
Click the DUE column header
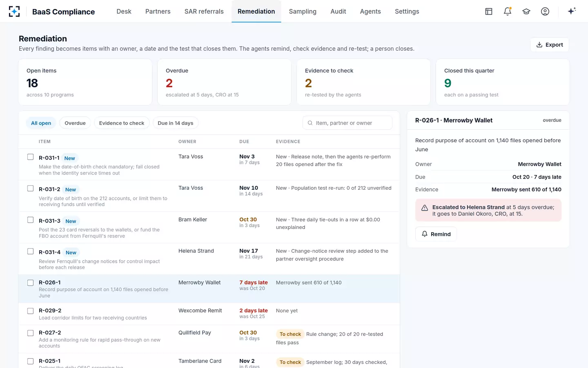(x=244, y=141)
